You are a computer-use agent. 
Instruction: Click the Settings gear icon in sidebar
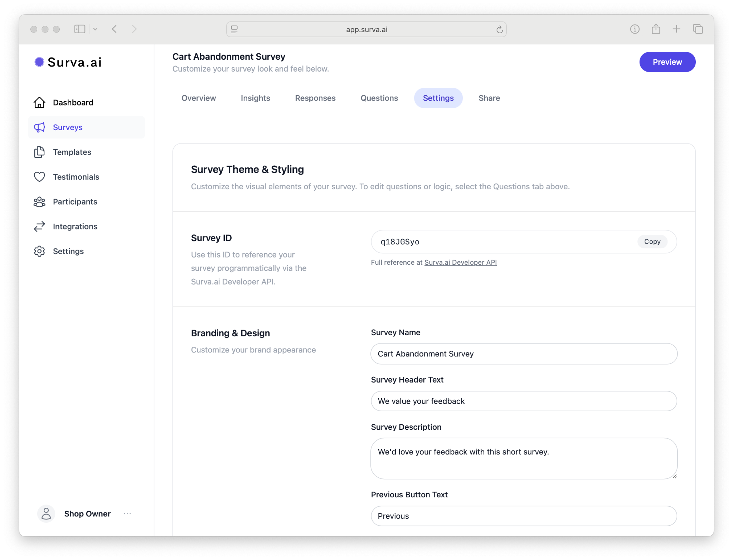(x=39, y=251)
